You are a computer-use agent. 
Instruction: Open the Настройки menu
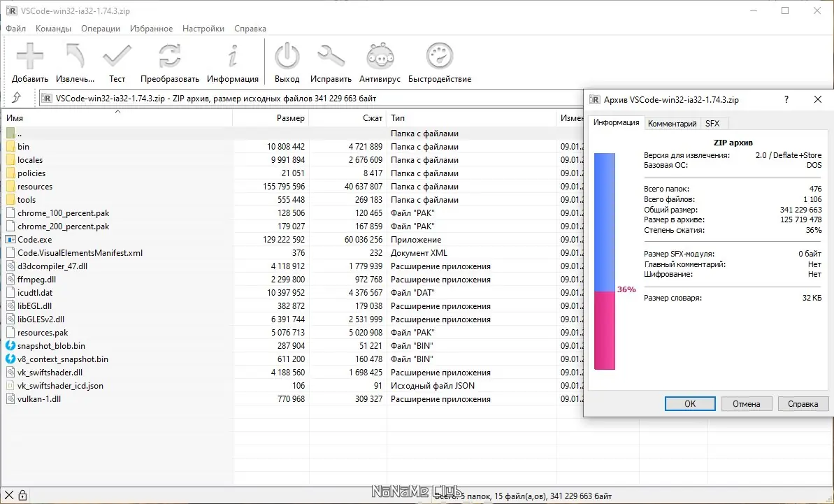pyautogui.click(x=203, y=29)
